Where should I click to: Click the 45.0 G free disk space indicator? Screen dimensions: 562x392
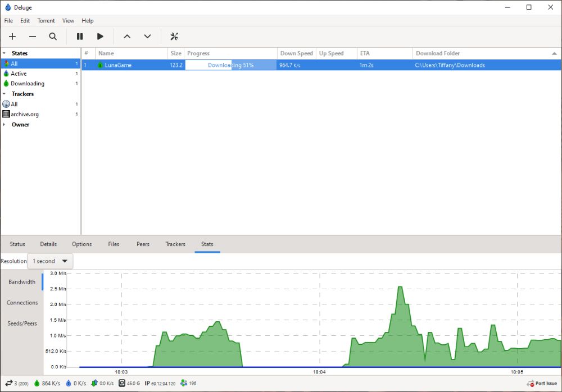click(129, 384)
